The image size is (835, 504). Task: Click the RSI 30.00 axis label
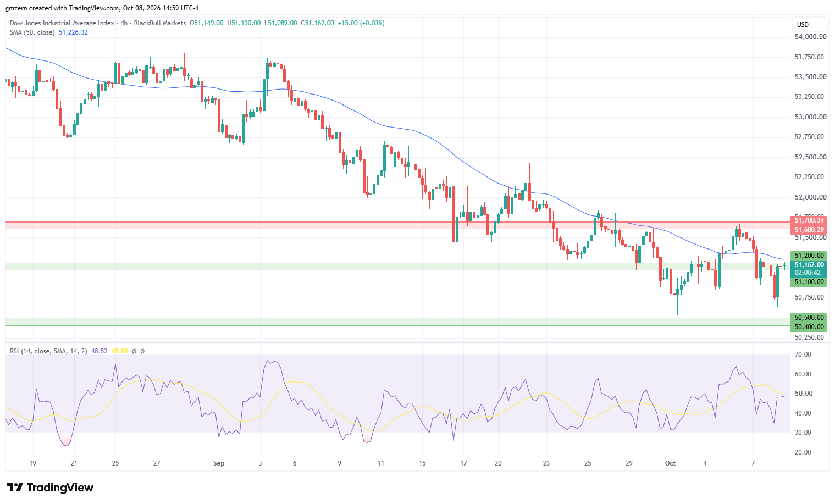[803, 433]
